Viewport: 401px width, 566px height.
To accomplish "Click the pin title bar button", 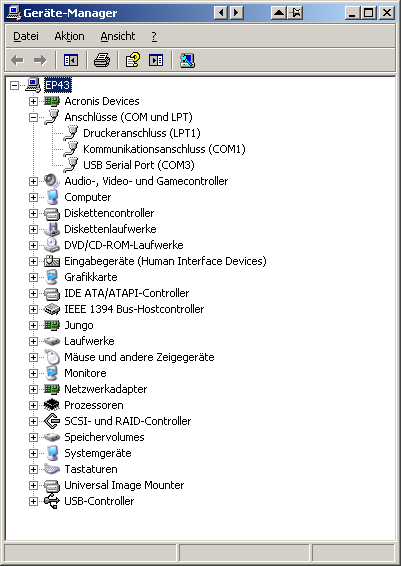I will (296, 13).
